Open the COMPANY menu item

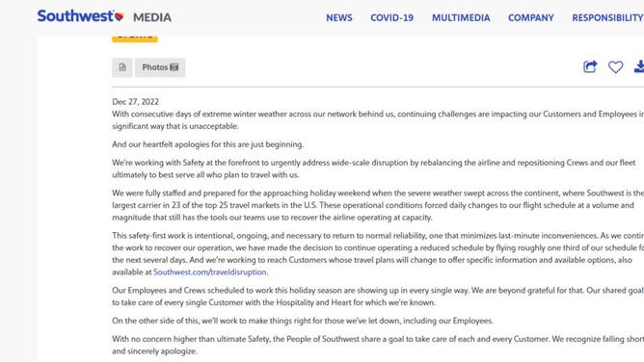(x=530, y=18)
